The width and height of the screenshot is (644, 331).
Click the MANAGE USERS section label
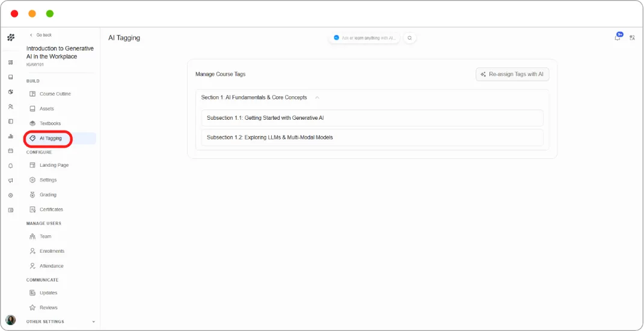(x=43, y=223)
